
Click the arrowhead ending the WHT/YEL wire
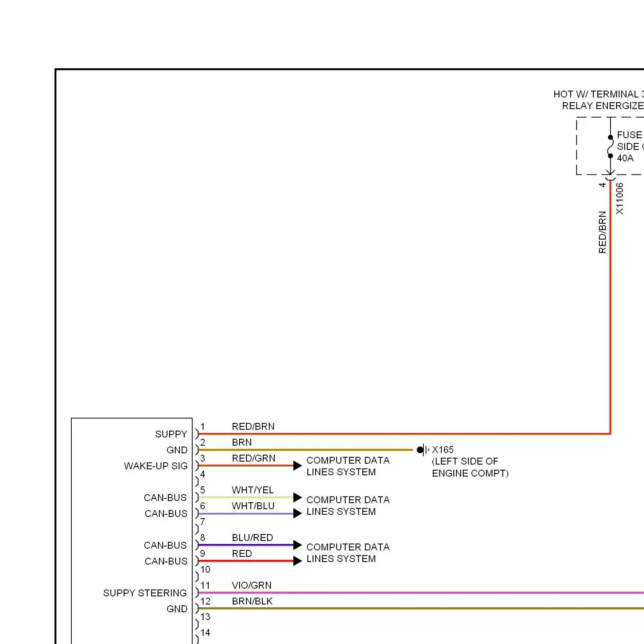[298, 498]
